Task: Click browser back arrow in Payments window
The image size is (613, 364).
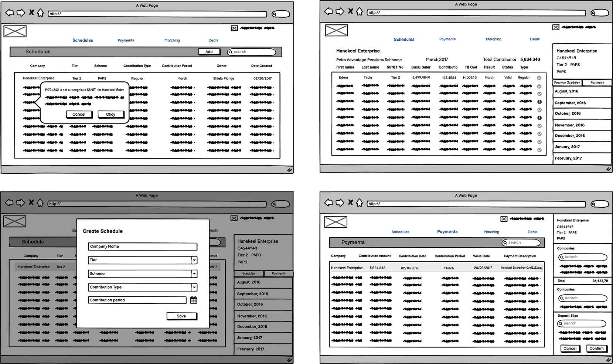Action: tap(328, 203)
